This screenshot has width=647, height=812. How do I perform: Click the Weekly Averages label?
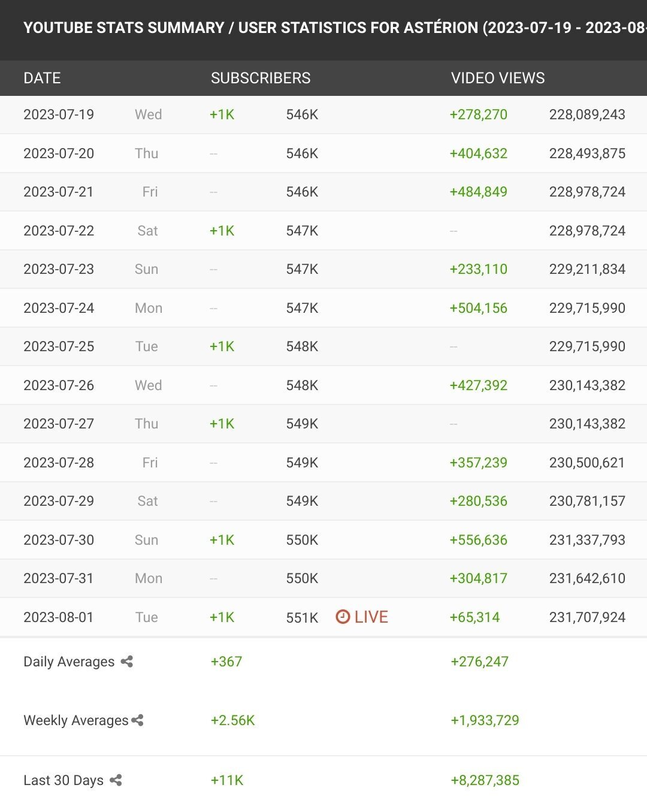pos(76,720)
